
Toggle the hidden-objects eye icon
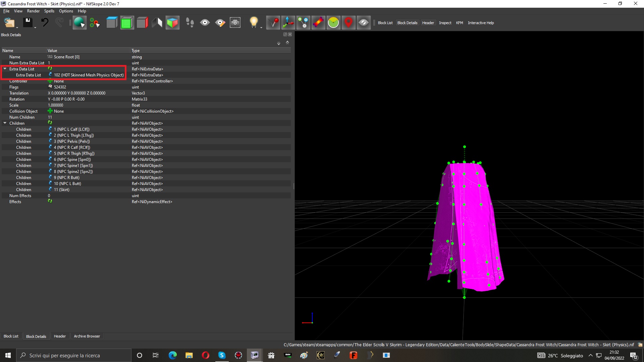coord(364,22)
